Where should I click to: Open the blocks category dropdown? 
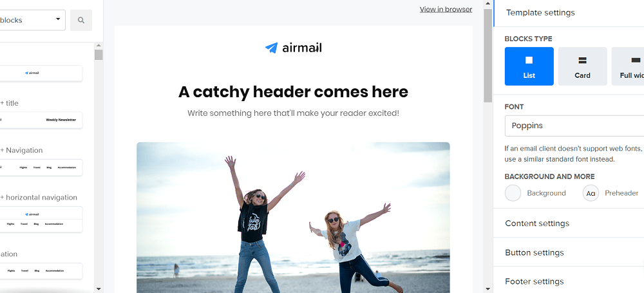(x=32, y=20)
